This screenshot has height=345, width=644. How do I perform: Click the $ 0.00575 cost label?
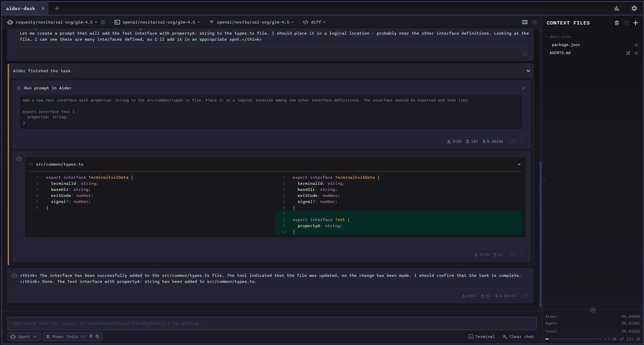pos(505,296)
